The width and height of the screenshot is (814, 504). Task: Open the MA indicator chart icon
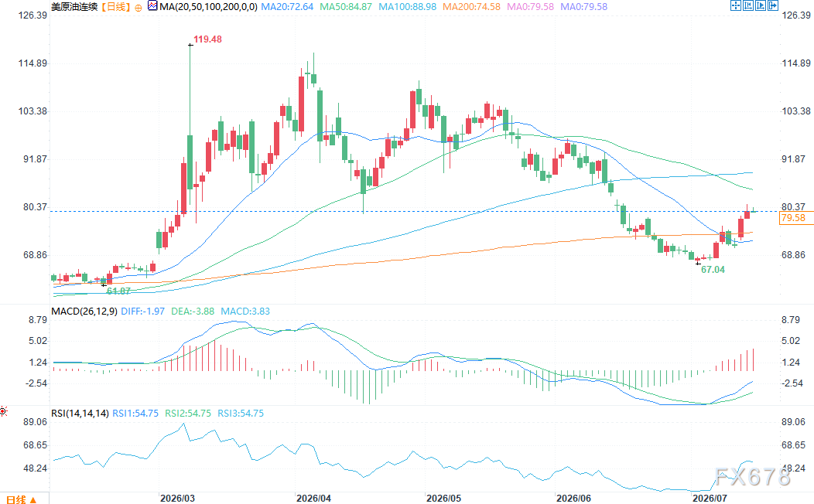point(152,6)
